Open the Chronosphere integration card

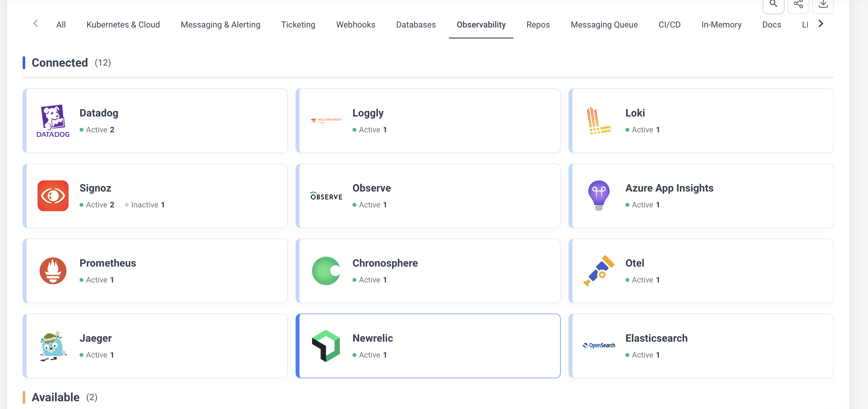coord(428,271)
